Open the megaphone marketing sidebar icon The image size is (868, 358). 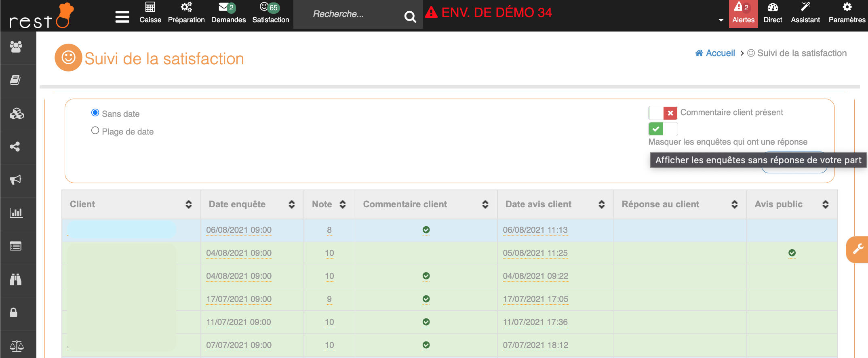point(16,180)
